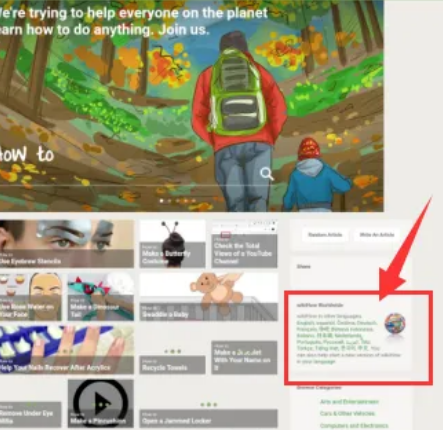Open Check the Total Views YouTube article
The image size is (443, 430).
[x=244, y=244]
